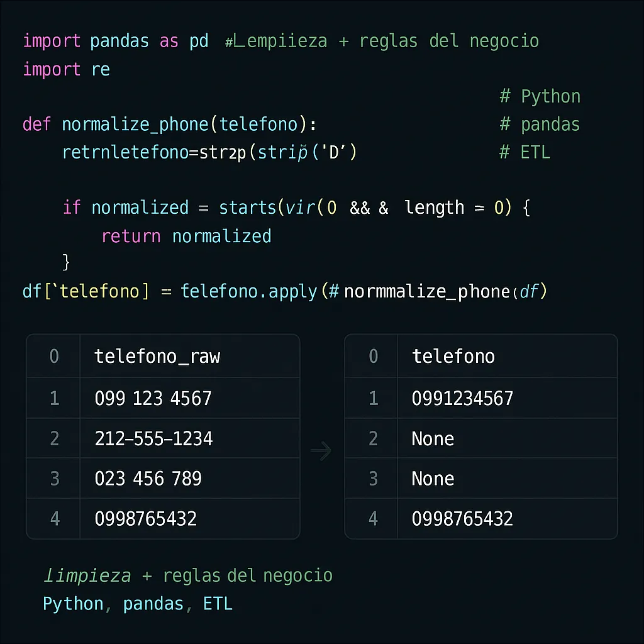Click the 0991234567 result cell
The height and width of the screenshot is (644, 644).
coord(462,398)
